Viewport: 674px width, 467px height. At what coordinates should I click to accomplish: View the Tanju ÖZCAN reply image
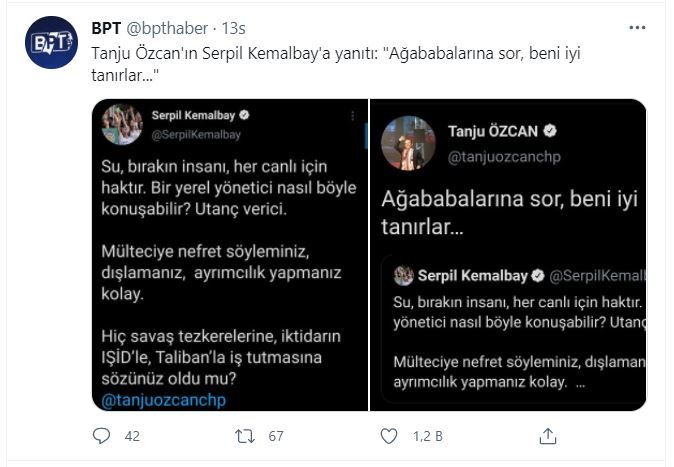[508, 255]
